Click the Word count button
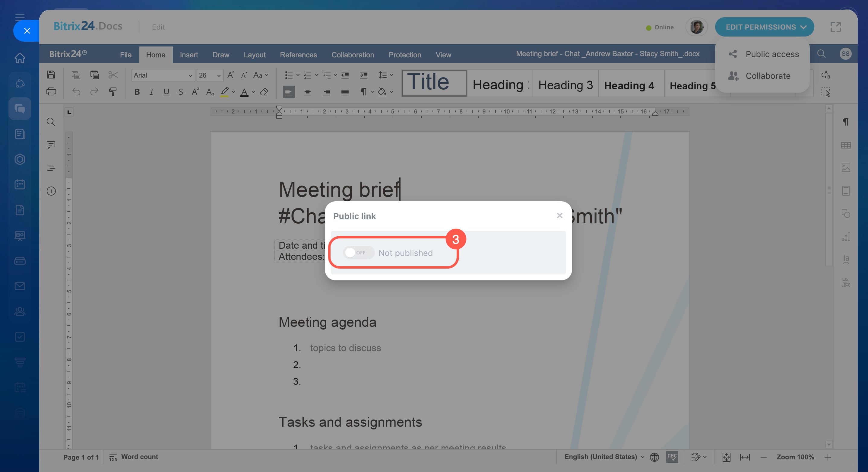Image resolution: width=868 pixels, height=472 pixels. tap(134, 457)
